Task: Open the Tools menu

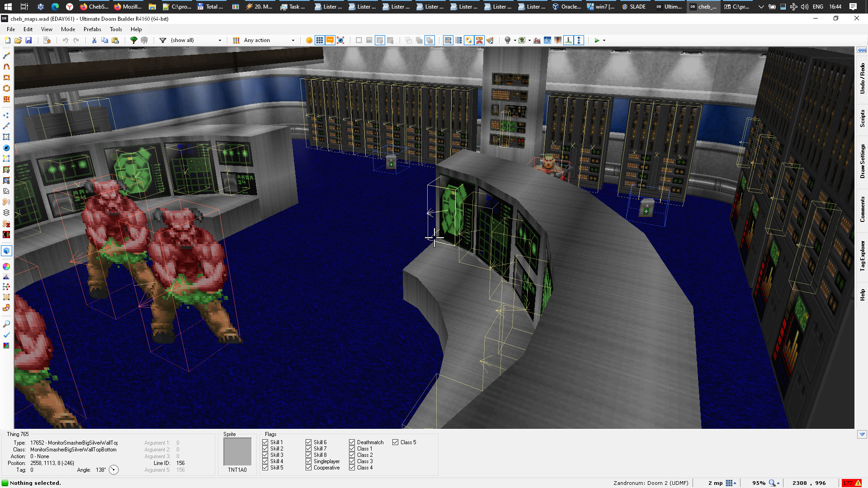Action: (x=116, y=29)
